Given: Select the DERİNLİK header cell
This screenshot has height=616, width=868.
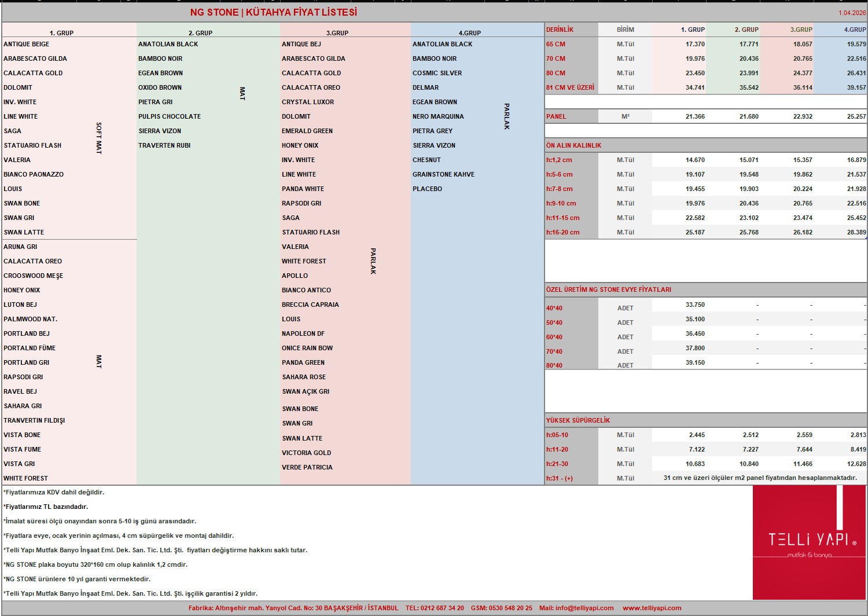Looking at the screenshot, I should 560,30.
